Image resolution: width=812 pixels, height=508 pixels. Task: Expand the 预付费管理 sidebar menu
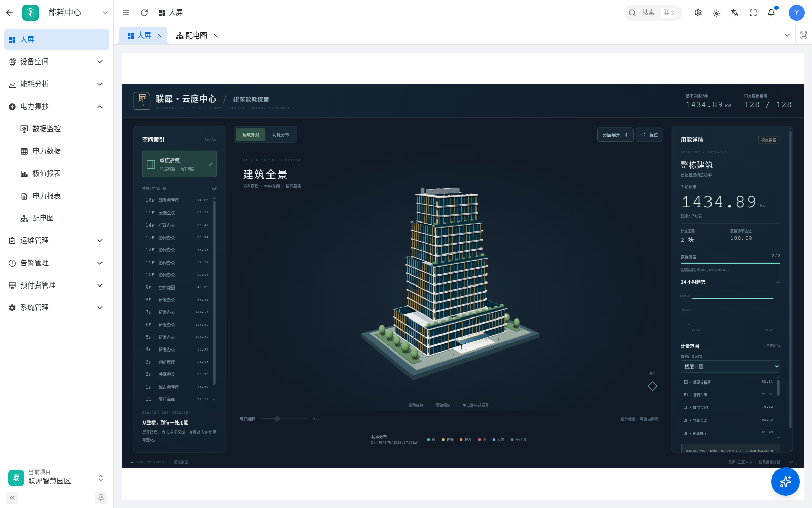(x=56, y=285)
